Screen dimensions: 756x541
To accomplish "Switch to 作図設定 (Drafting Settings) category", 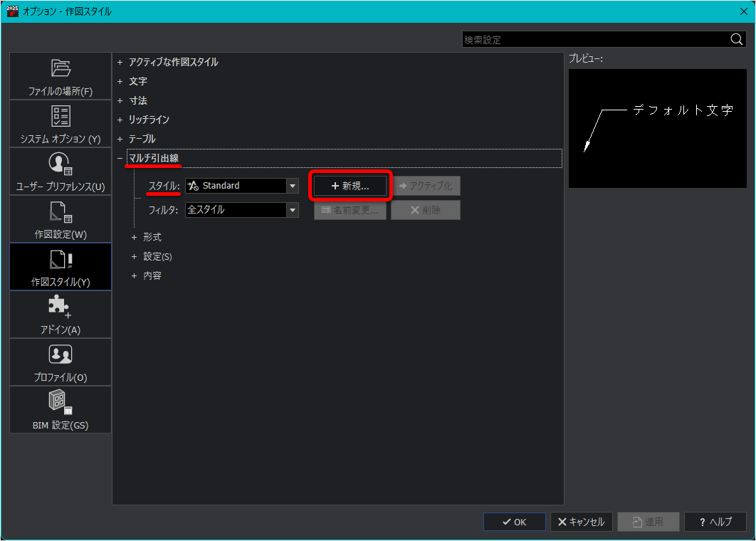I will (x=61, y=219).
